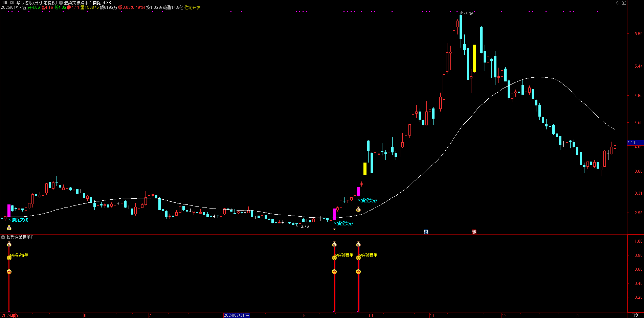Click month 12 on the time axis

click(x=504, y=316)
